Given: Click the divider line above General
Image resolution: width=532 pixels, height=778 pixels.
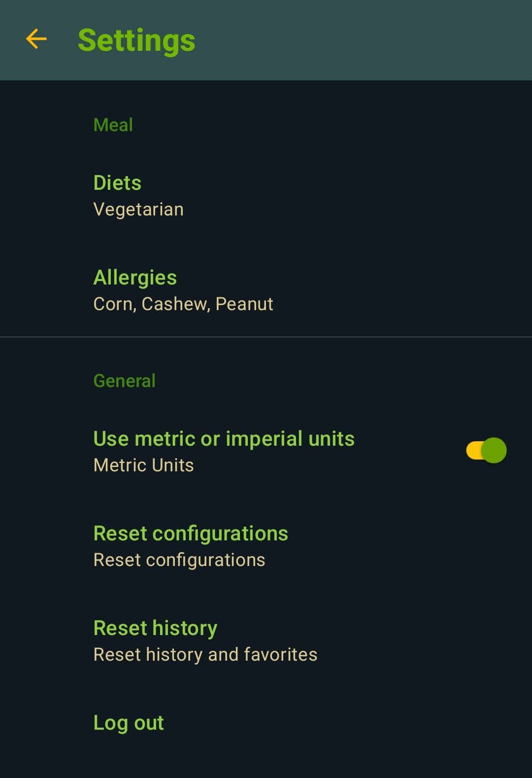Looking at the screenshot, I should click(266, 337).
